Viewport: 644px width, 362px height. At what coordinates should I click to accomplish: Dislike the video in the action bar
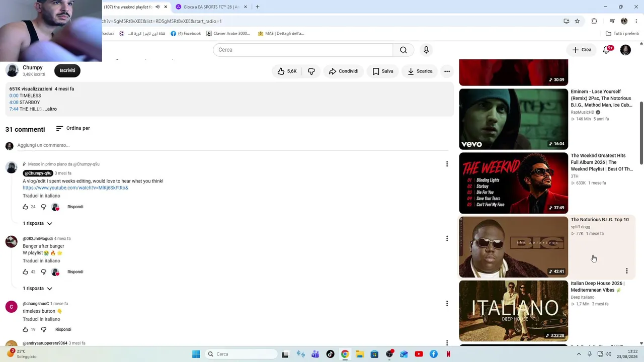tap(311, 71)
